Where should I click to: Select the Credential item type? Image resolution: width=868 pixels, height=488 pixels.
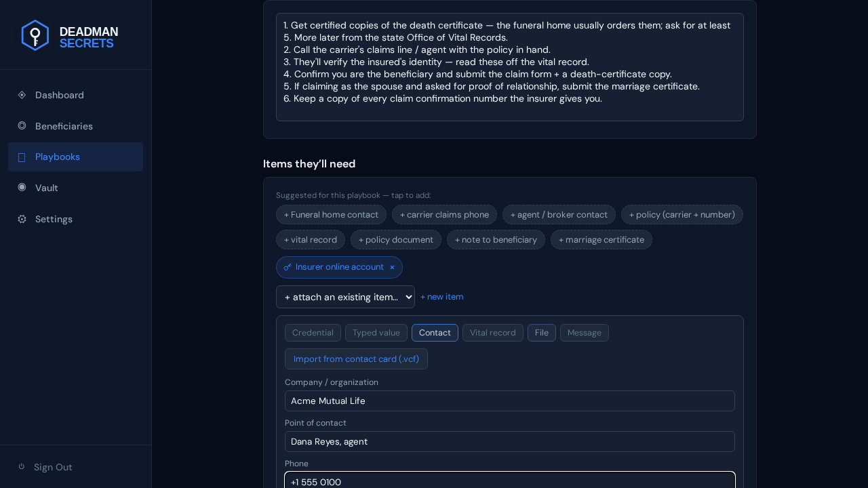click(x=313, y=333)
